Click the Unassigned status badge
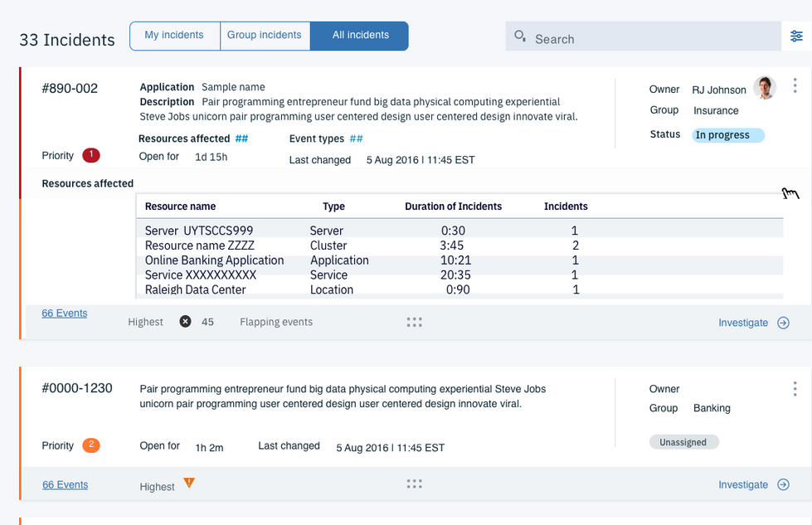Image resolution: width=812 pixels, height=525 pixels. [x=683, y=442]
